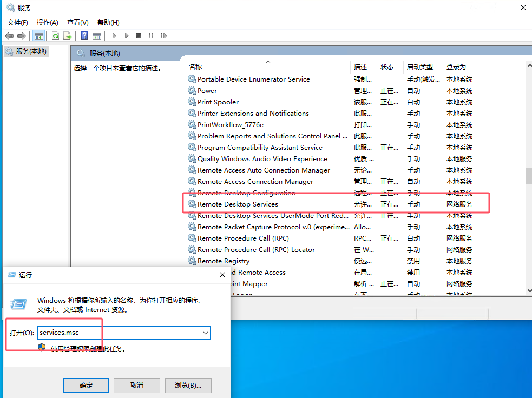Minimize the 服务 window

click(474, 8)
